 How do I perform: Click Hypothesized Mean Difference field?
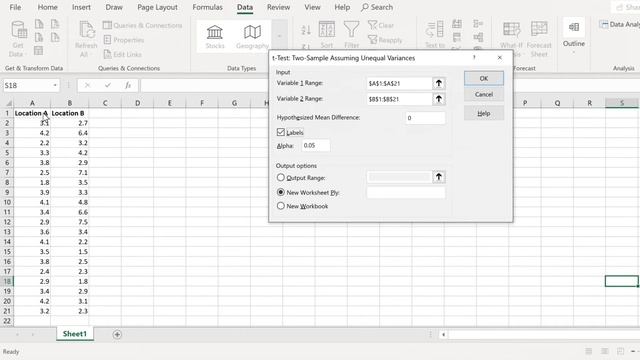coord(425,118)
